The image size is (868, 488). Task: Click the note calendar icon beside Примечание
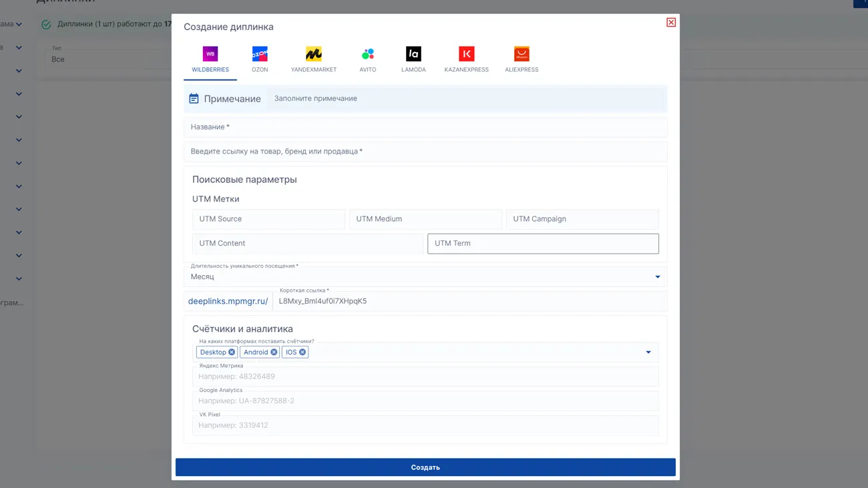pyautogui.click(x=194, y=99)
